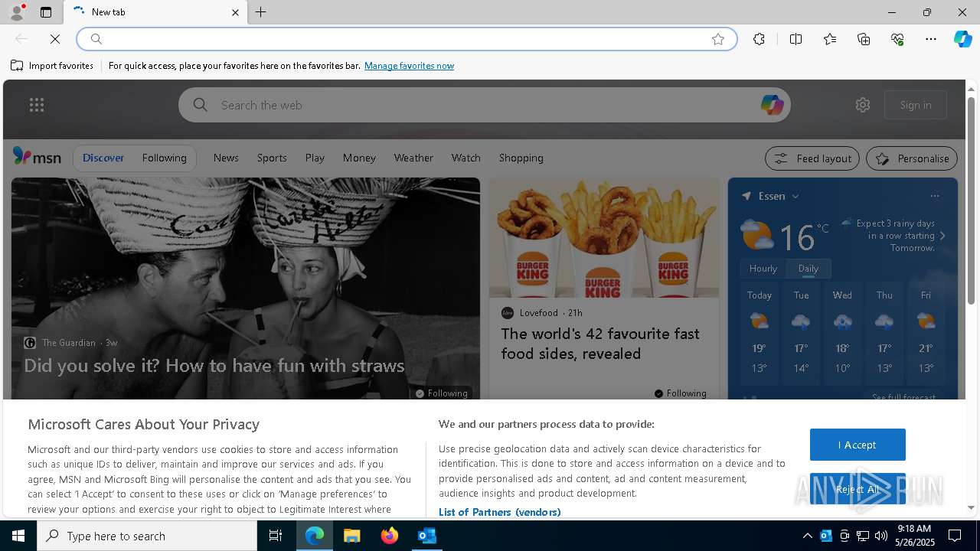Open the fast food sides article
This screenshot has height=551, width=980.
point(600,344)
